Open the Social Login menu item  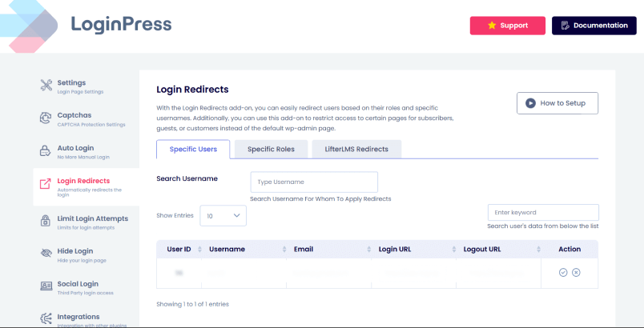87,287
